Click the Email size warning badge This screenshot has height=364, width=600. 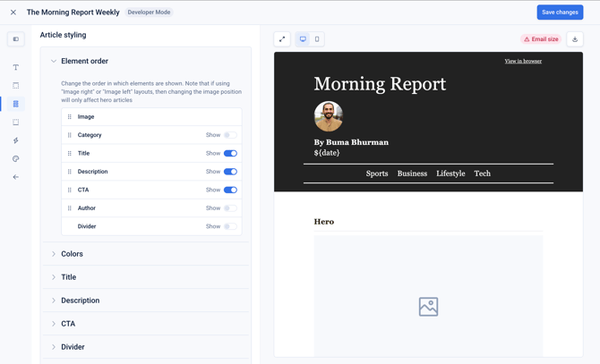(x=541, y=39)
